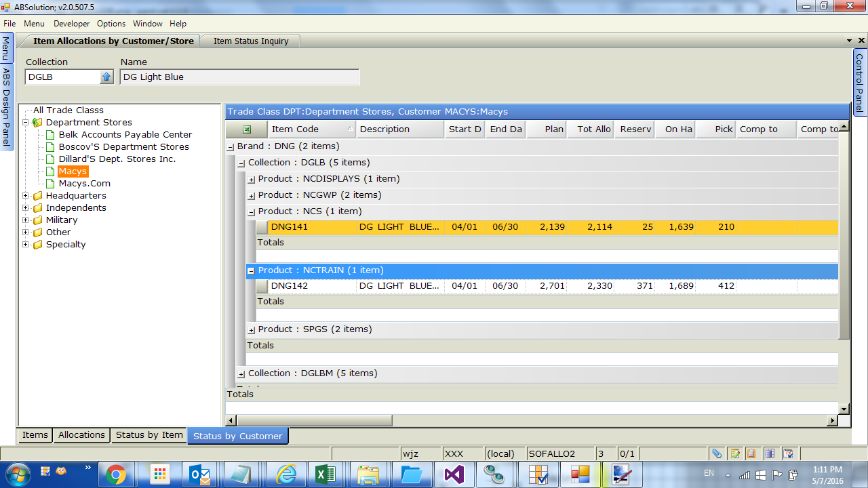
Task: Expand the Product : NCGWP group
Action: (252, 196)
